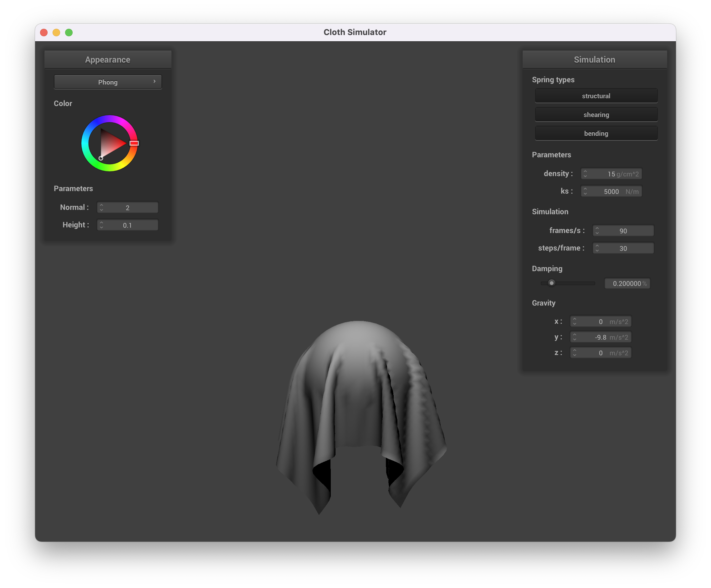
Task: Click the Normal field stepper arrows
Action: click(x=101, y=207)
